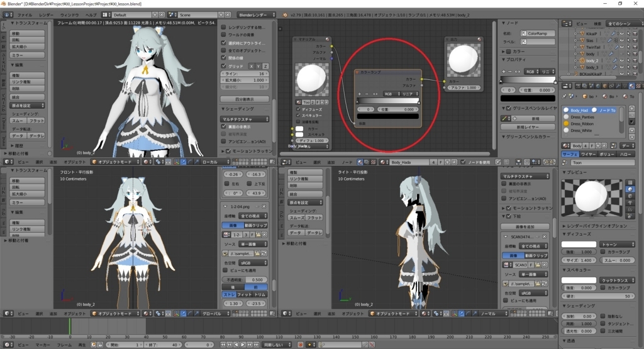Open the Default screen layout selector
The height and width of the screenshot is (349, 644).
click(131, 15)
